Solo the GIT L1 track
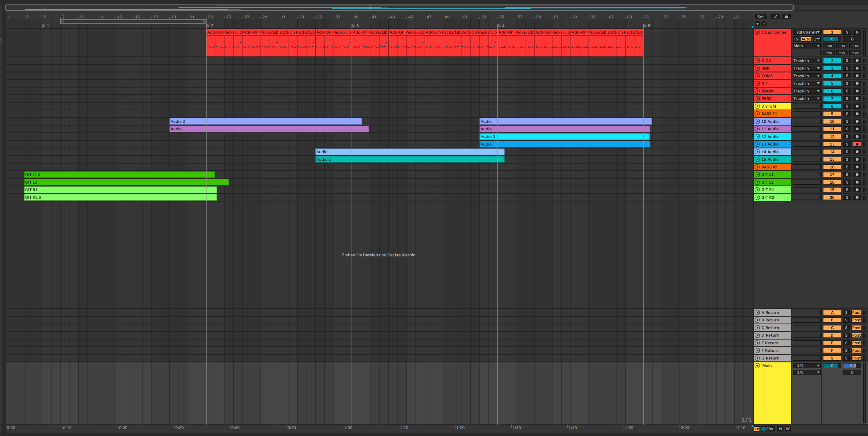868x436 pixels. click(847, 175)
